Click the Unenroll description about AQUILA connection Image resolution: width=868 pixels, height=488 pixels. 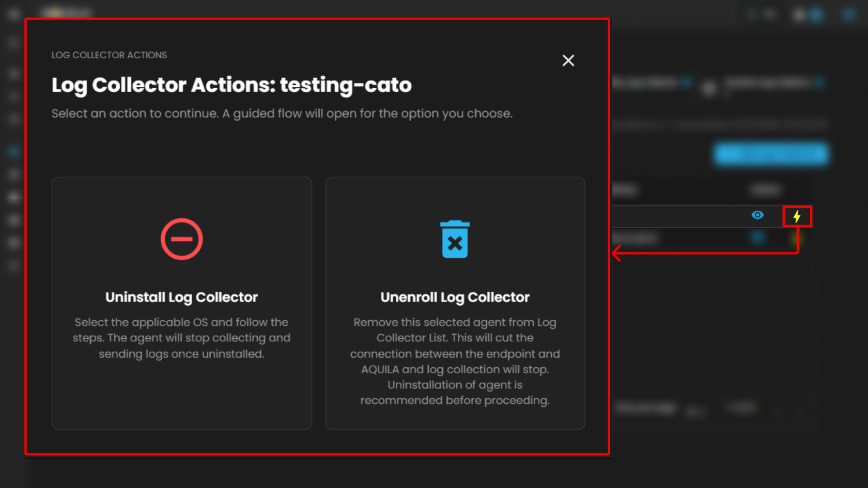point(455,361)
